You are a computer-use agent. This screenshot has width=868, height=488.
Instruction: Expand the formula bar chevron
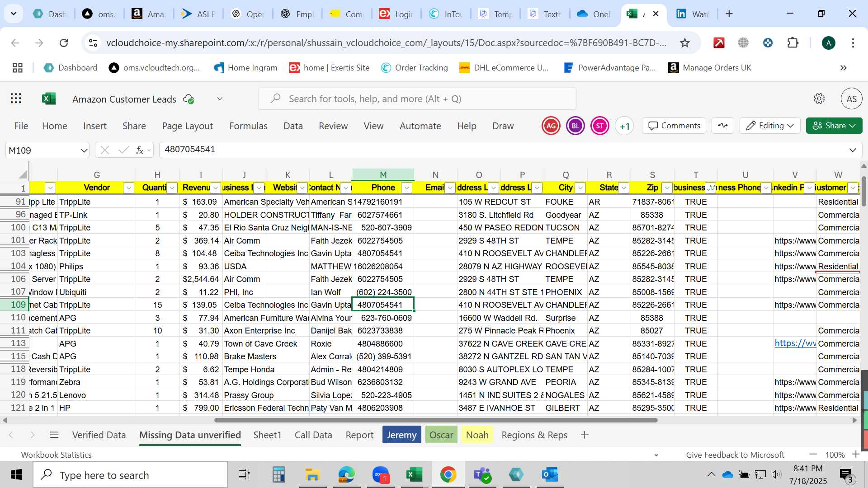click(853, 150)
